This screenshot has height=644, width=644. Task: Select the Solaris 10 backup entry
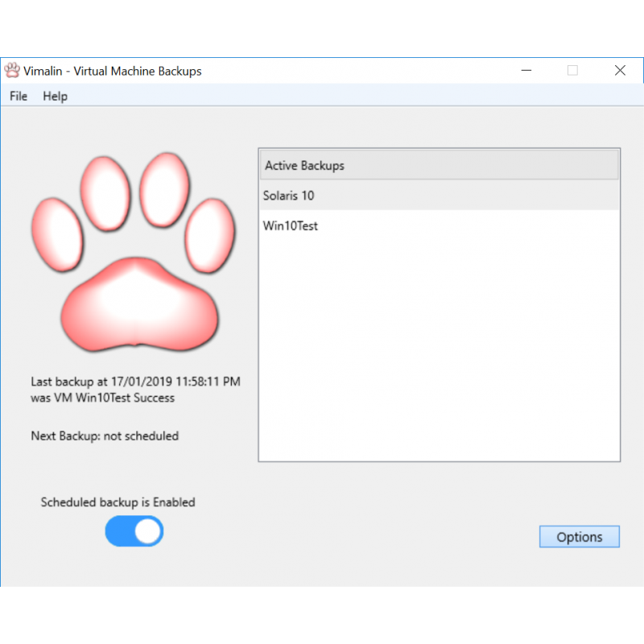pos(439,196)
